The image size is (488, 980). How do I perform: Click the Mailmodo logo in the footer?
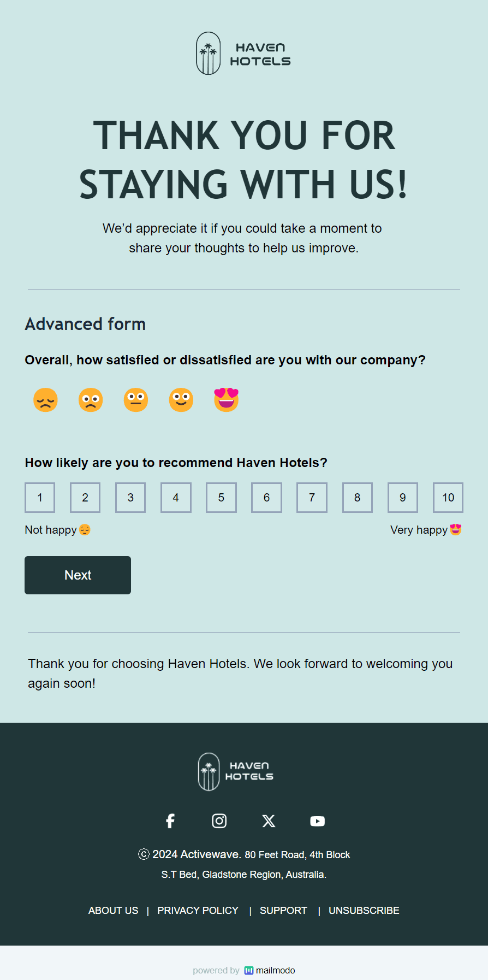pyautogui.click(x=249, y=970)
